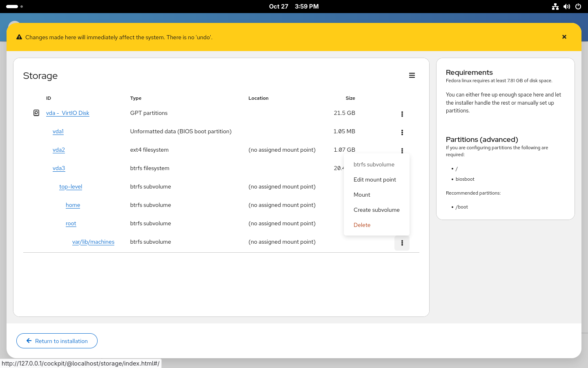Click the 'biosboot' required partition item
This screenshot has width=588, height=368.
click(465, 179)
